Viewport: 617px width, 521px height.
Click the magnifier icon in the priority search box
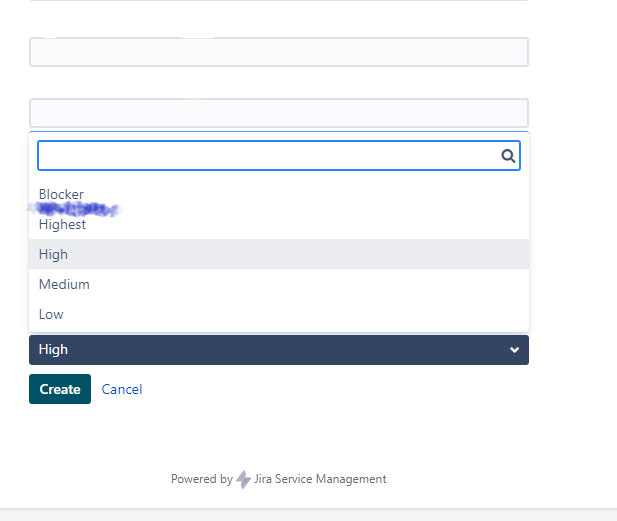[x=508, y=156]
